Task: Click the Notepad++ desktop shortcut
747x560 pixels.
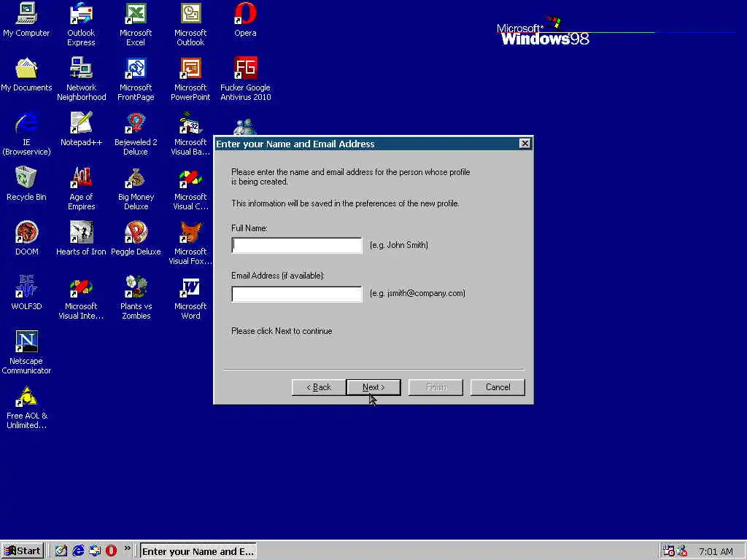Action: [81, 130]
